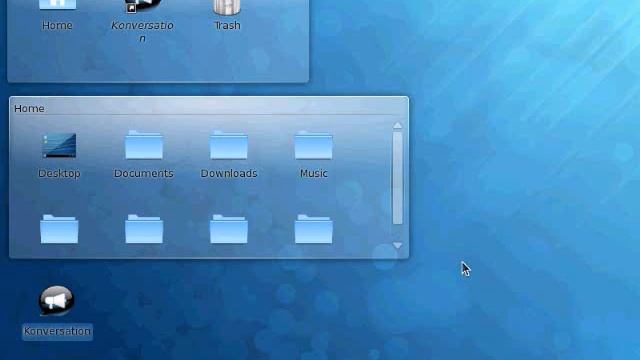This screenshot has height=360, width=640.
Task: Open italic Konversation shortcut in top widget
Action: click(142, 6)
